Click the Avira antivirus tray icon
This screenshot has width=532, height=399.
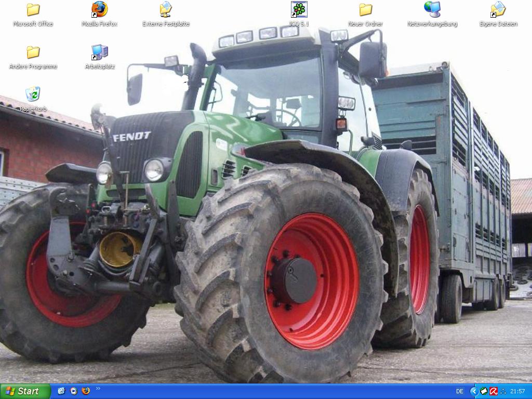point(494,391)
